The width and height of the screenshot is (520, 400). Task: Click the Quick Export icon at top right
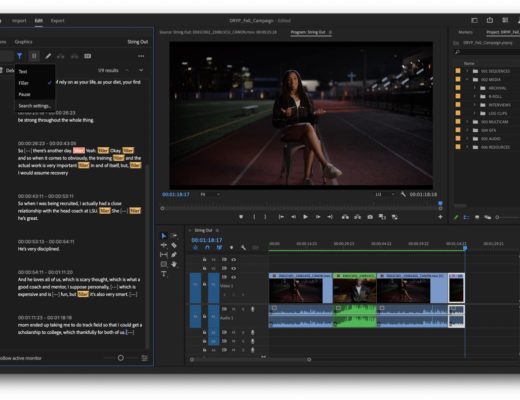[x=490, y=20]
